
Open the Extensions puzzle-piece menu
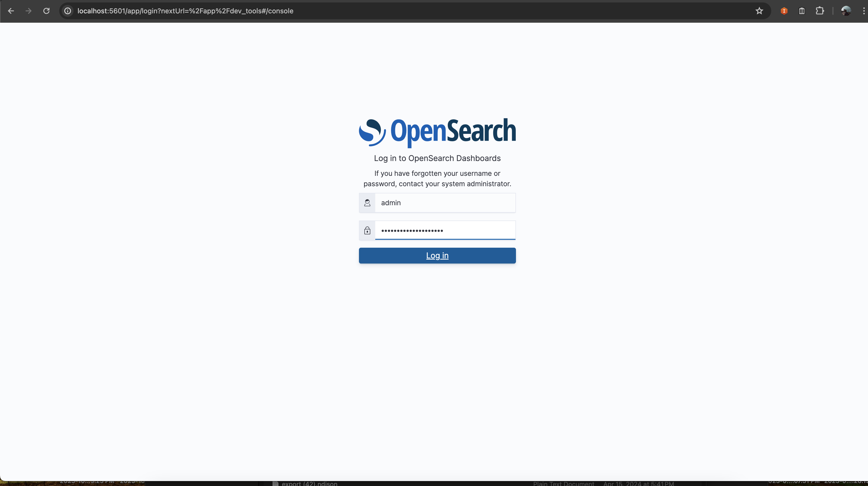click(820, 11)
